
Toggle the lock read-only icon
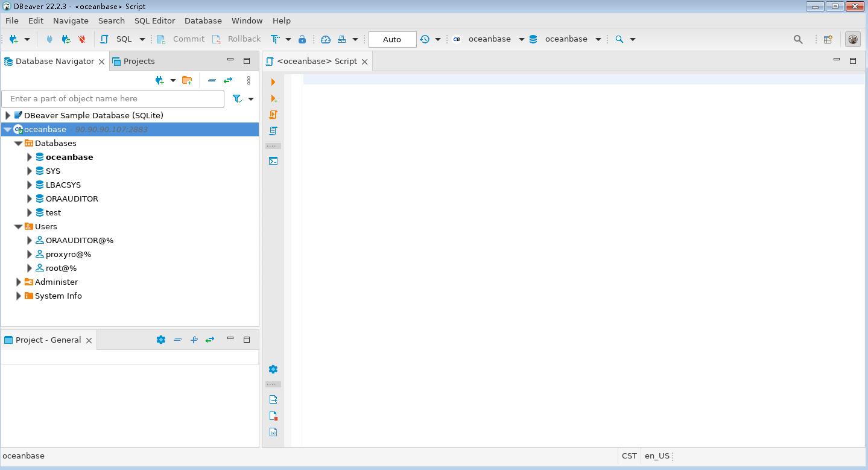(x=302, y=39)
